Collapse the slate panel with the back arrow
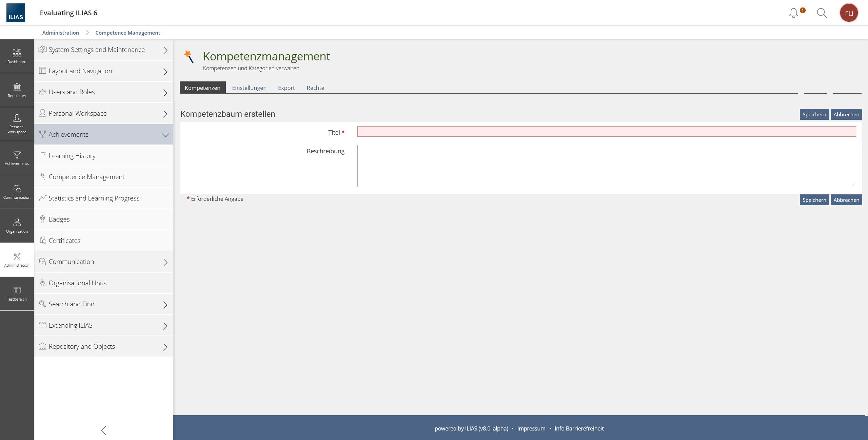868x440 pixels. 103,430
